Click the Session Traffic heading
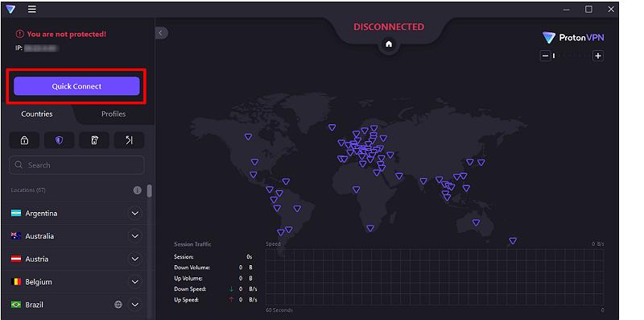This screenshot has width=644, height=320. (192, 244)
